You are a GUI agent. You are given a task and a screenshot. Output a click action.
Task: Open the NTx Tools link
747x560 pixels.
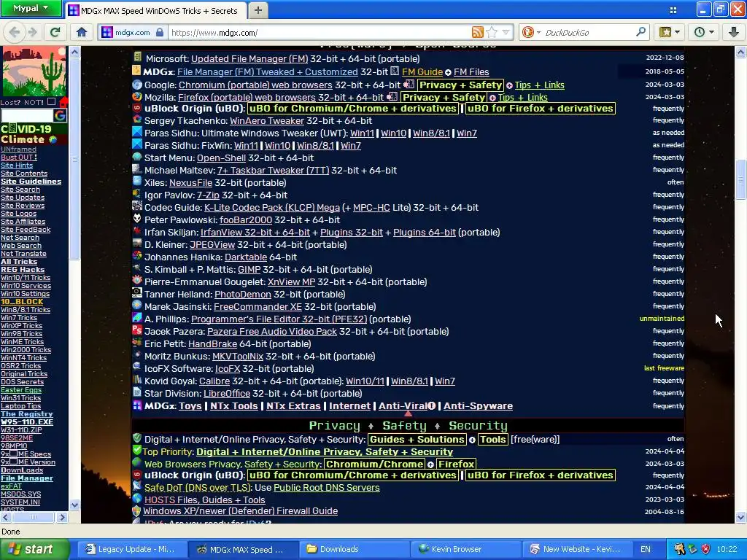click(234, 406)
